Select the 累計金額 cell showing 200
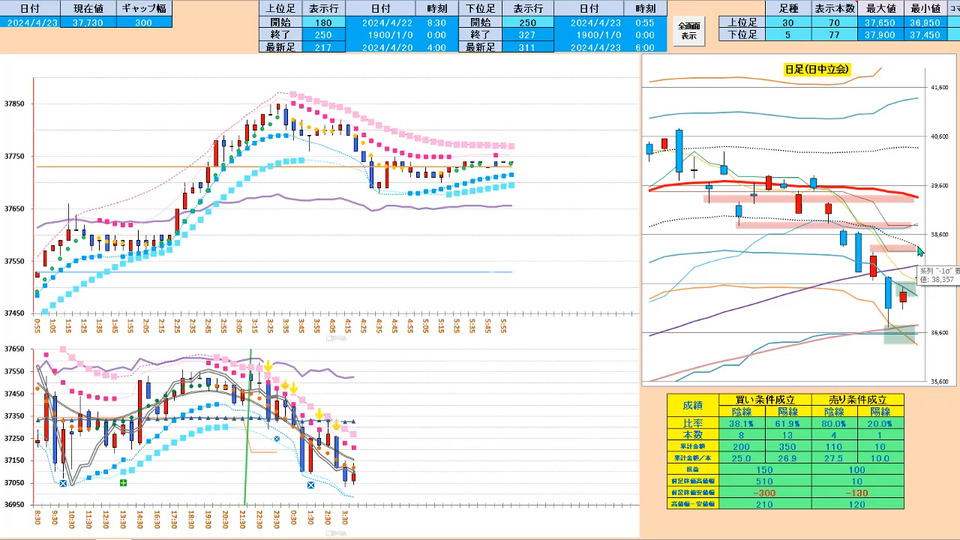This screenshot has width=960, height=540. click(741, 446)
